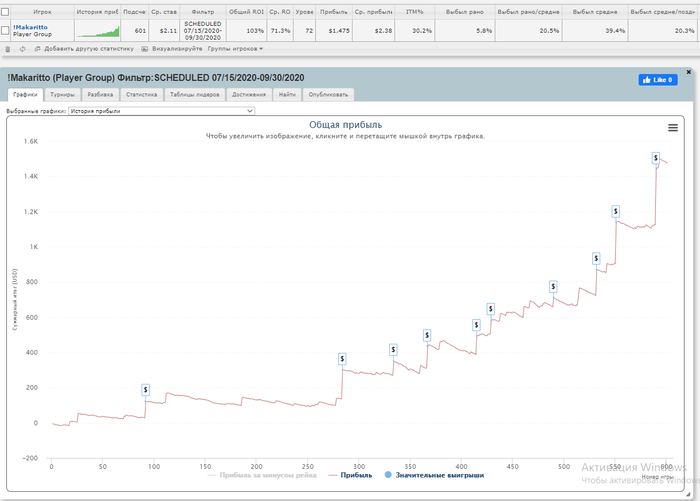
Task: Toggle the 'Прибыль' legend series
Action: pos(350,475)
